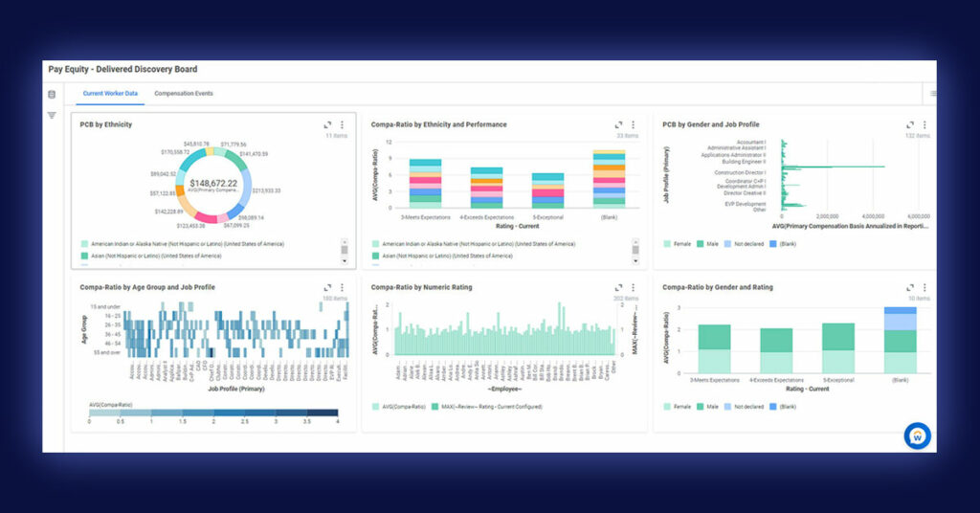Screen dimensions: 980x513
Task: Expand Compa-Ratio by Gender and Rating chart
Action: [910, 287]
